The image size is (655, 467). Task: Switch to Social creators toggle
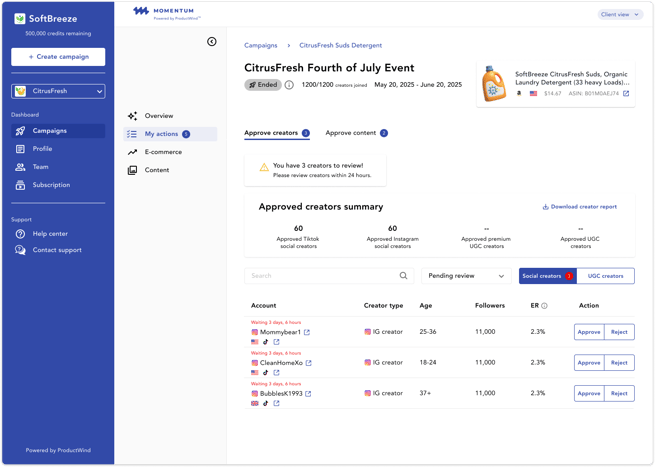coord(548,276)
